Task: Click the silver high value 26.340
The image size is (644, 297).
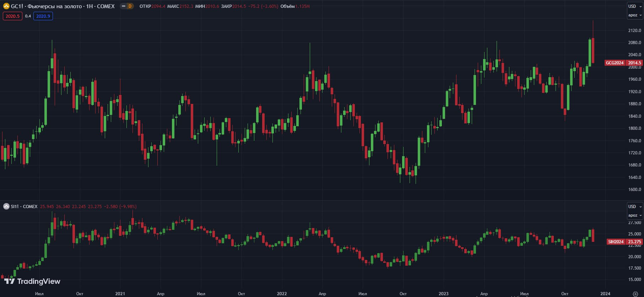Action: [x=63, y=206]
